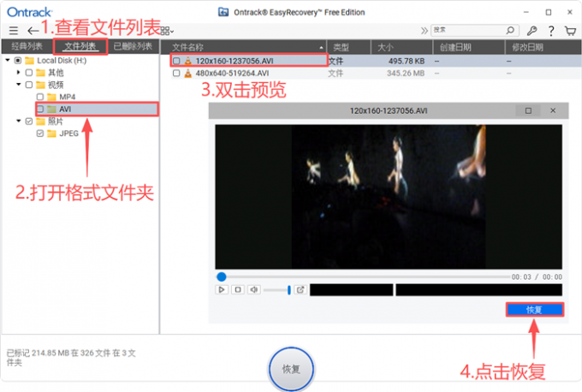Open the activation key tool
Viewport: 582px width, 392px height.
pos(532,31)
